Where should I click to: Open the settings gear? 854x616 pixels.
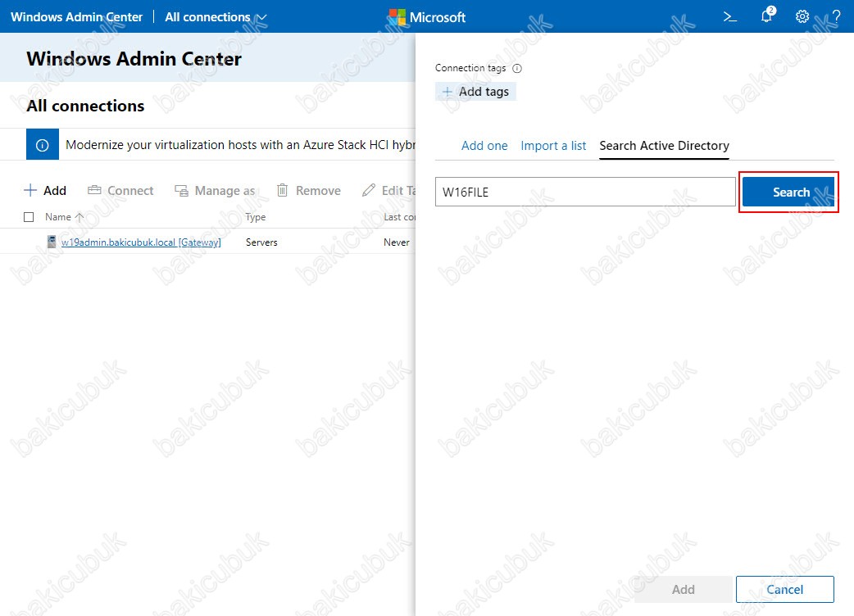pos(802,17)
